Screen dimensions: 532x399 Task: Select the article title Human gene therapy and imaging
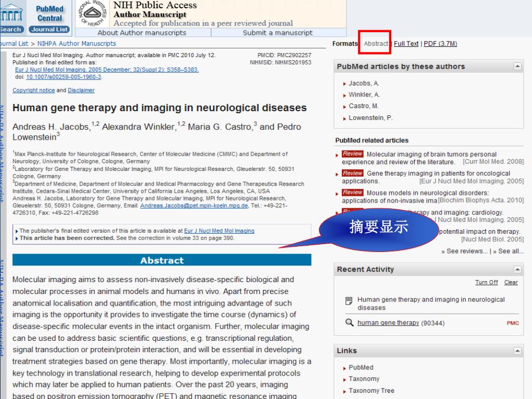pyautogui.click(x=159, y=108)
